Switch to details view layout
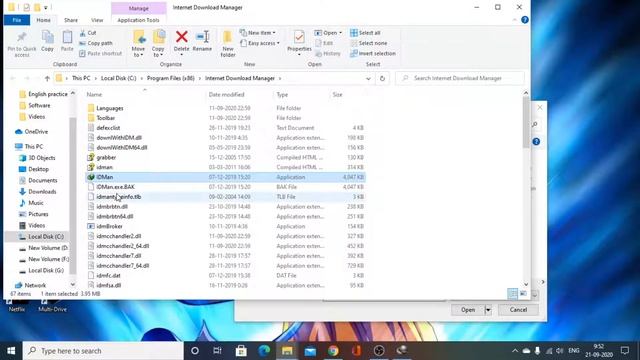Screen dimensions: 640x360 coord(512,293)
